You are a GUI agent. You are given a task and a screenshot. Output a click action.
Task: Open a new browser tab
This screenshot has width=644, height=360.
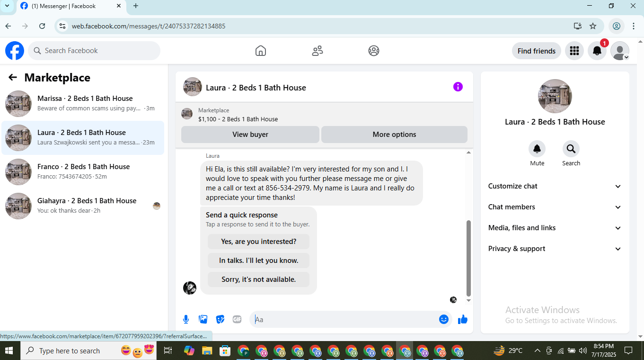(x=136, y=6)
